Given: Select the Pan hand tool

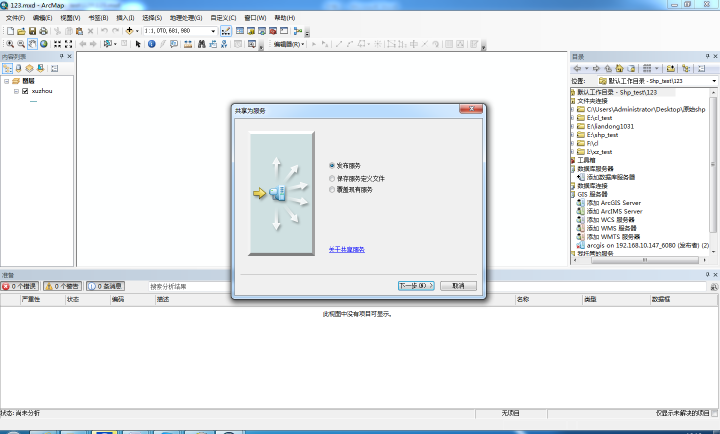Looking at the screenshot, I should [x=32, y=44].
